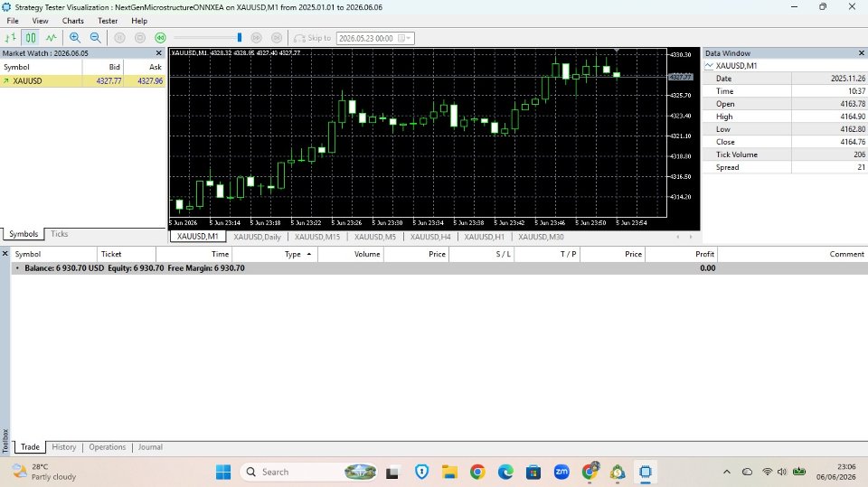Click the skip-to-end playback button

(277, 38)
